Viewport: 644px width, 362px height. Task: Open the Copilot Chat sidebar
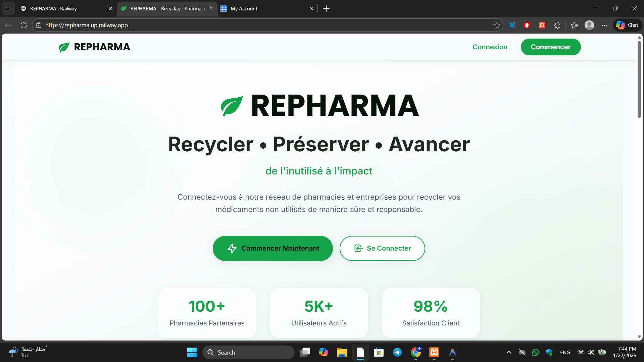(x=627, y=25)
